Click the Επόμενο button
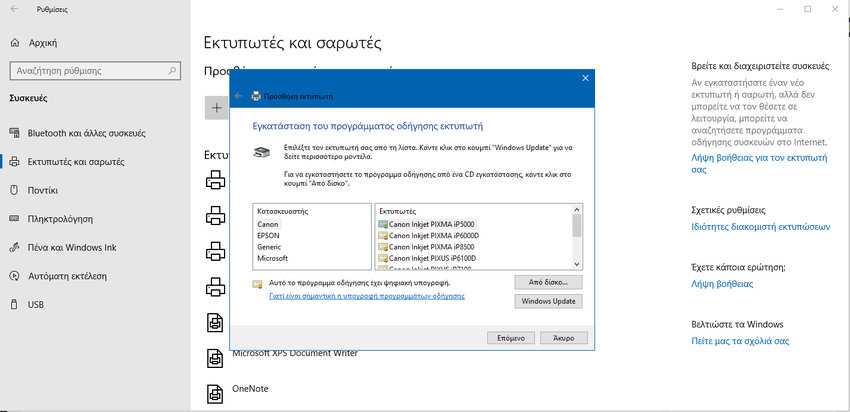850x412 pixels. tap(511, 338)
